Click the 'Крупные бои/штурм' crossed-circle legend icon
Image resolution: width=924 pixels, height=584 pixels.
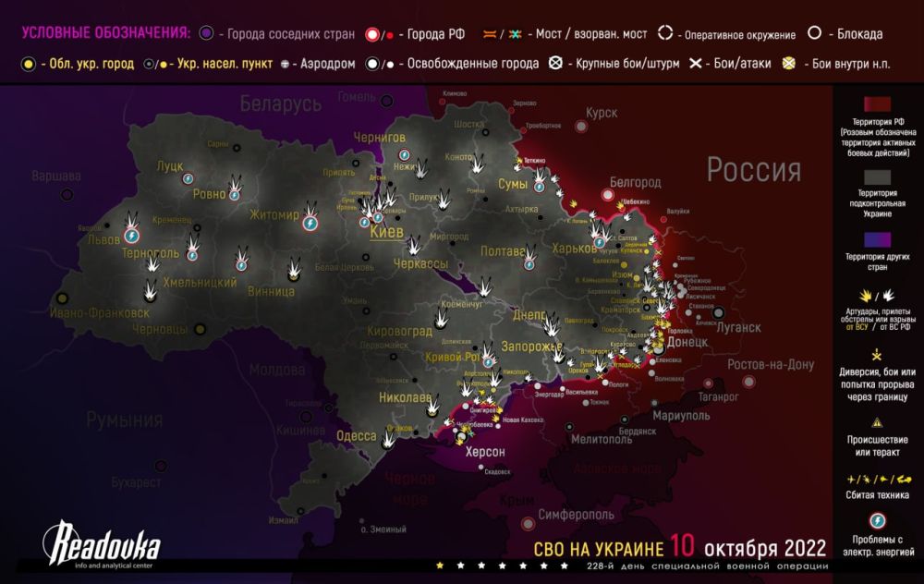click(x=556, y=64)
